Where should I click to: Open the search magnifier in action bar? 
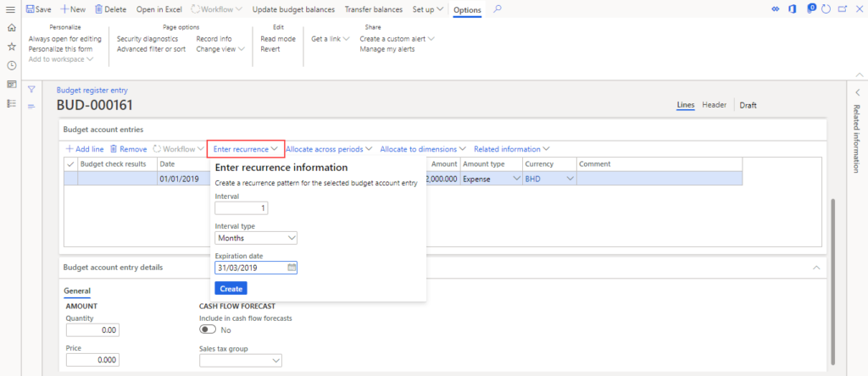[498, 9]
